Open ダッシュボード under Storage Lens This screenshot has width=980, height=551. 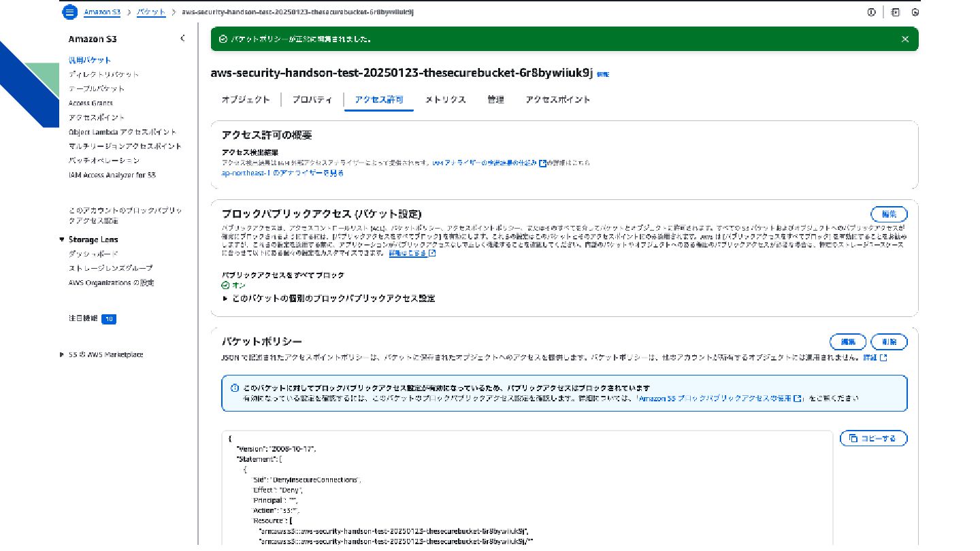pos(93,253)
